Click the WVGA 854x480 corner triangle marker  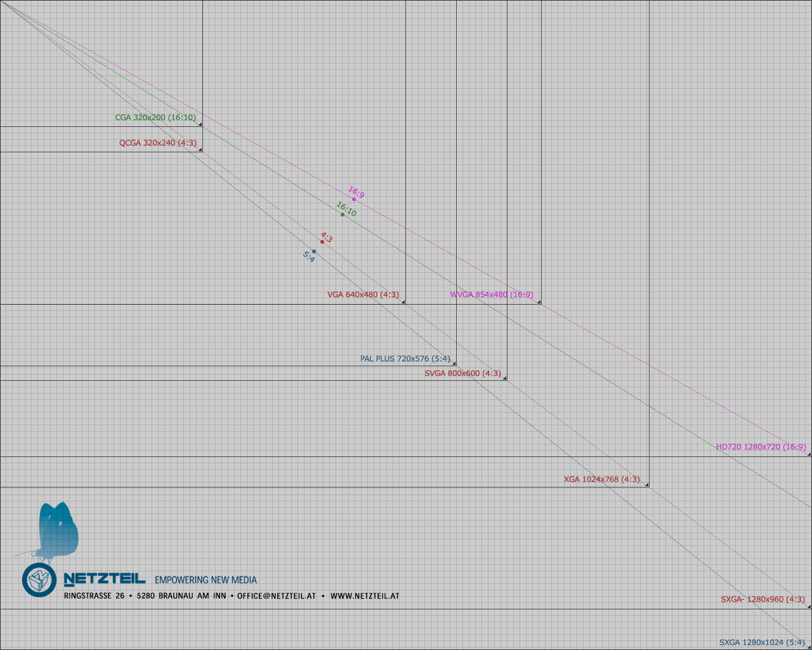pos(539,302)
